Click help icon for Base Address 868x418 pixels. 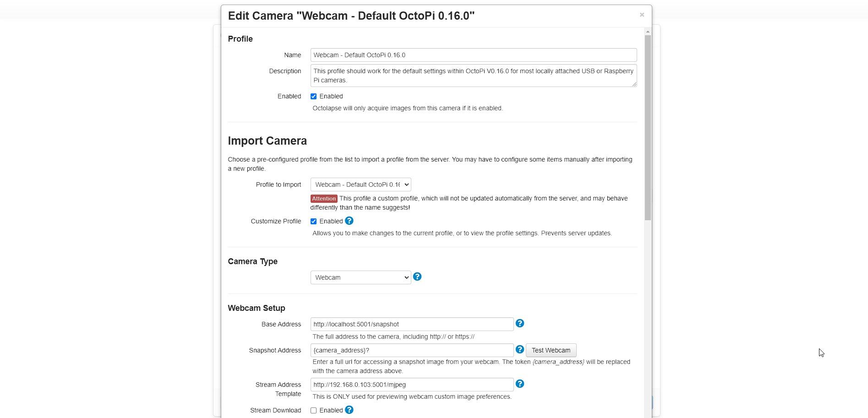pos(519,323)
